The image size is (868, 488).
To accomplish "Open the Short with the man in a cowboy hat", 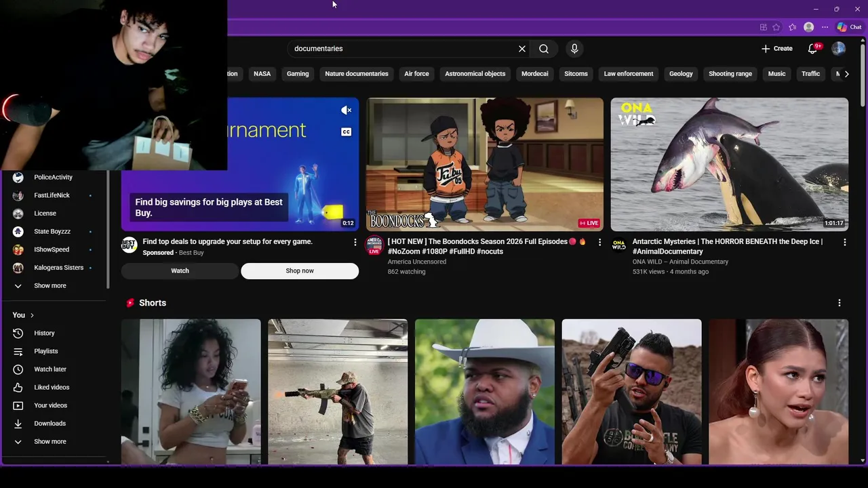I will click(485, 392).
